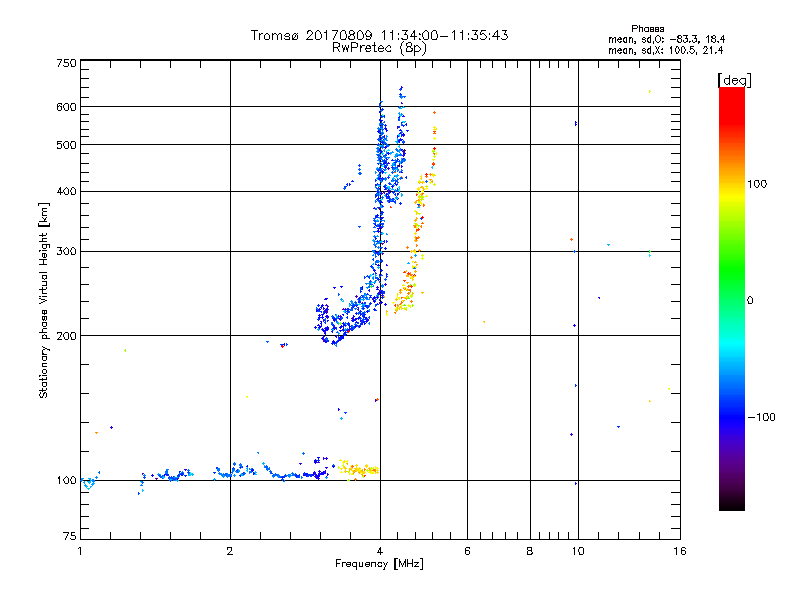Screen dimensions: 800x600
Task: Click the plot title "Tromsø 20170809 11:34:00-11:35:43"
Action: [x=379, y=35]
